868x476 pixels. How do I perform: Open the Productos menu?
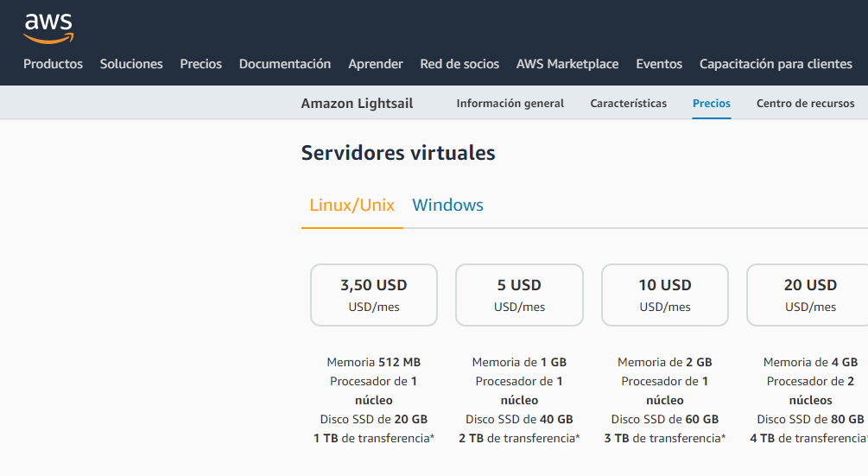53,64
